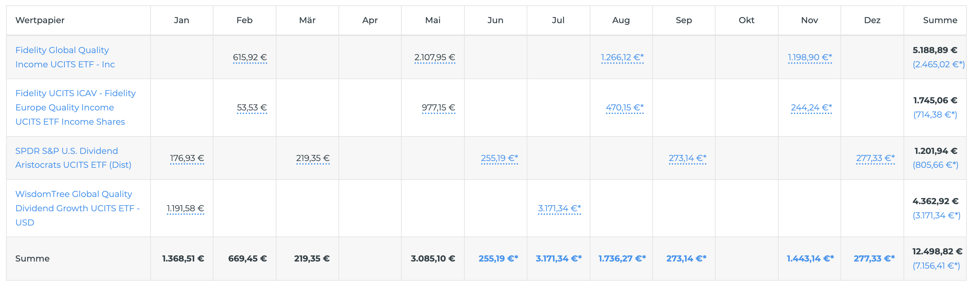This screenshot has width=980, height=290.
Task: Click the 273,14 €* September SPDR forecast value
Action: [x=687, y=158]
